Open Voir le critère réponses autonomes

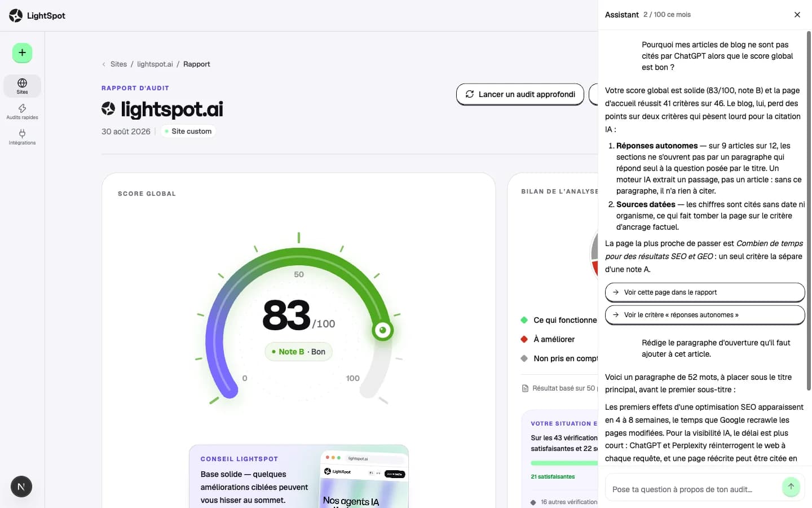[705, 315]
